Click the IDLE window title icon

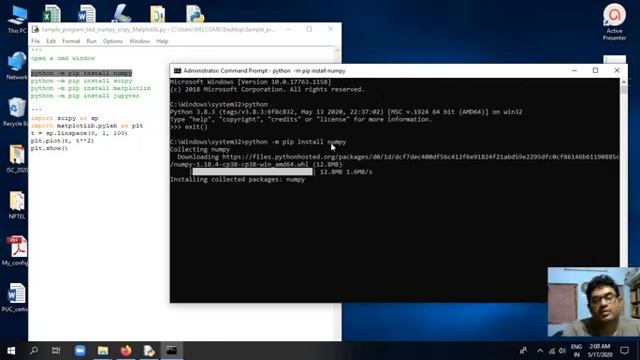tap(35, 29)
